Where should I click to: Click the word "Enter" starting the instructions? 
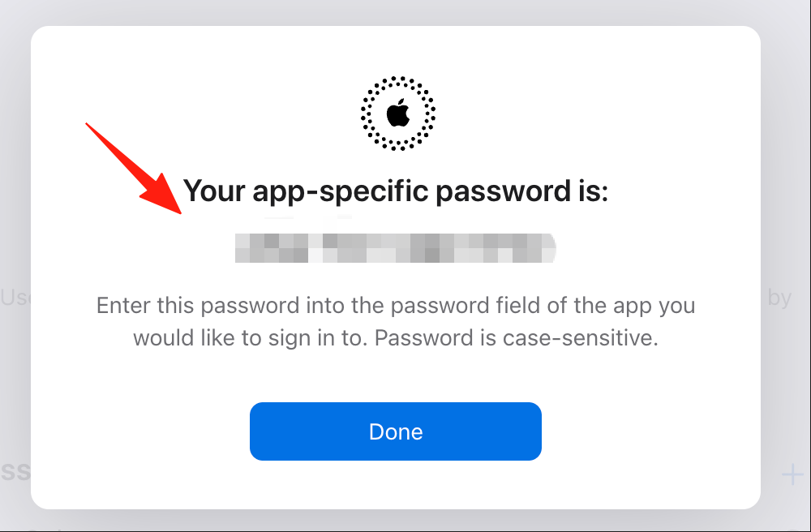[123, 305]
